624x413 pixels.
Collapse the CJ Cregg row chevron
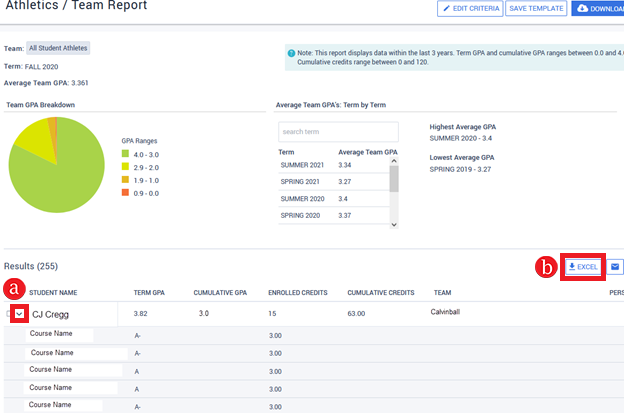coord(20,314)
